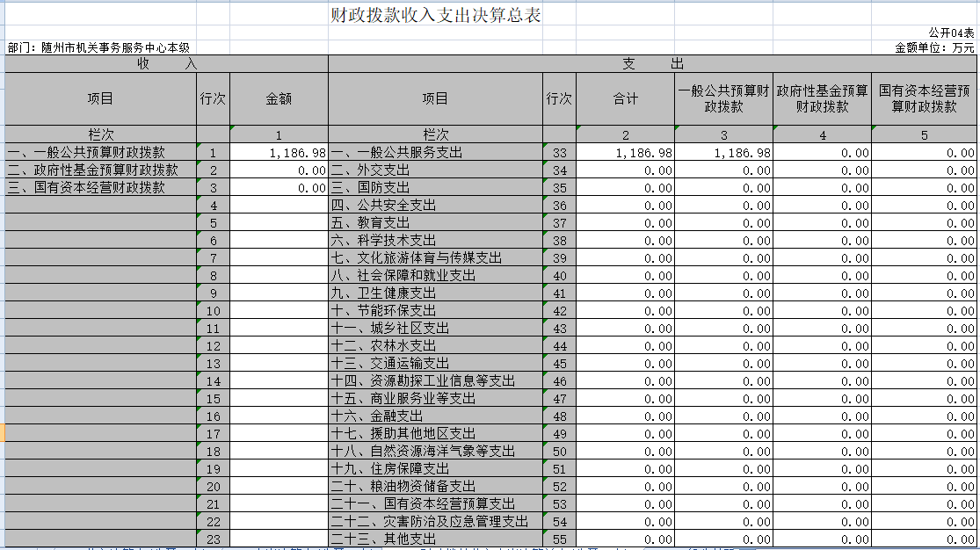
Task: Select the 十二、农林水支出 cell
Action: click(383, 346)
